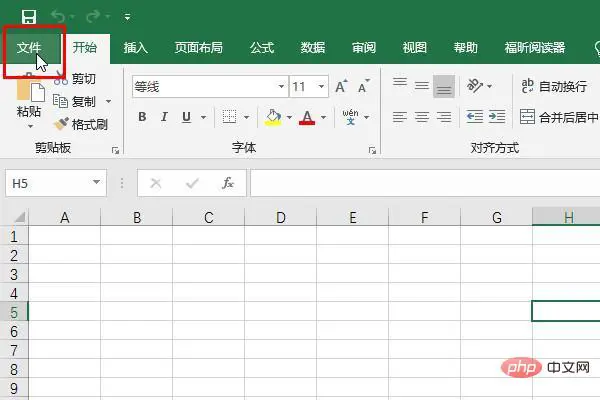
Task: Click the 合并后居中 Merge and Center button
Action: (559, 117)
